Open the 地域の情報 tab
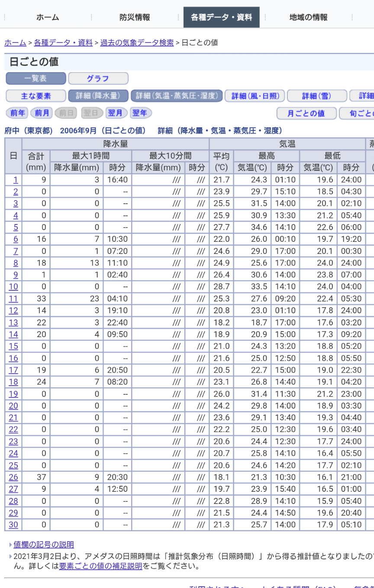Screen dimensions: 374x588 pyautogui.click(x=308, y=17)
